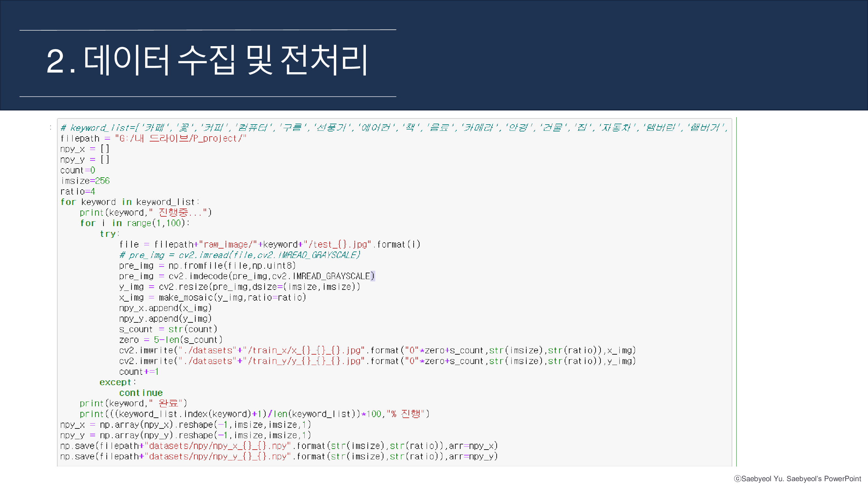Select the print statement showing "진행중..."

tap(145, 212)
